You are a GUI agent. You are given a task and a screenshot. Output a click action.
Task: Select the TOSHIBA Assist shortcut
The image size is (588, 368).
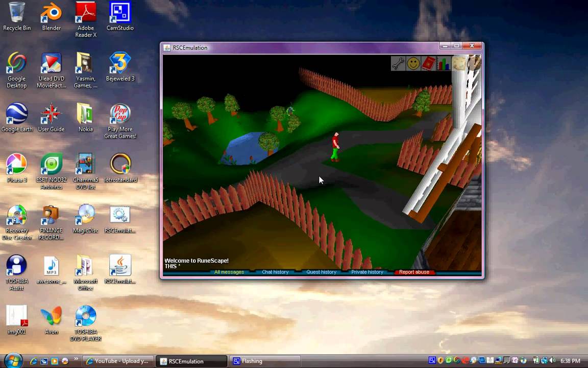17,272
